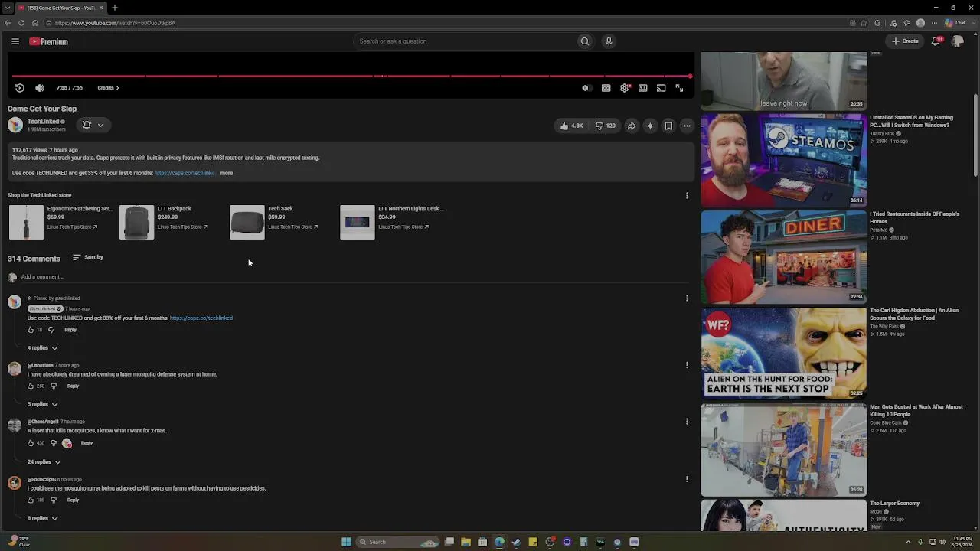The width and height of the screenshot is (980, 551).
Task: Dislike the video showing 120 dislikes
Action: click(606, 126)
